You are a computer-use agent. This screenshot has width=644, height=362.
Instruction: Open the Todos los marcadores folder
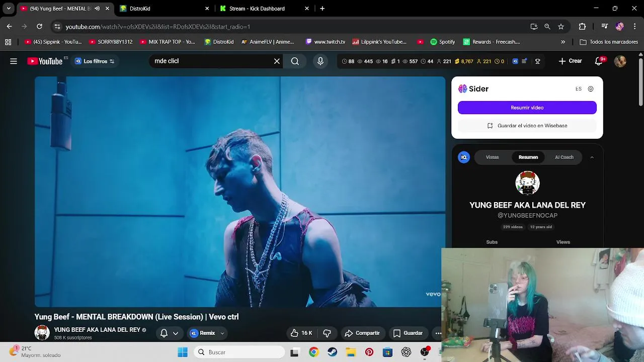[x=609, y=42]
